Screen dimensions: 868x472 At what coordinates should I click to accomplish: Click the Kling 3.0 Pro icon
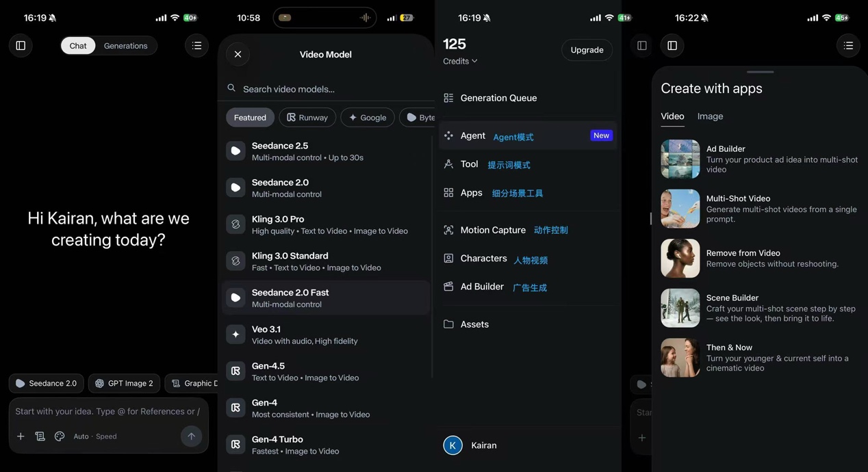tap(235, 224)
